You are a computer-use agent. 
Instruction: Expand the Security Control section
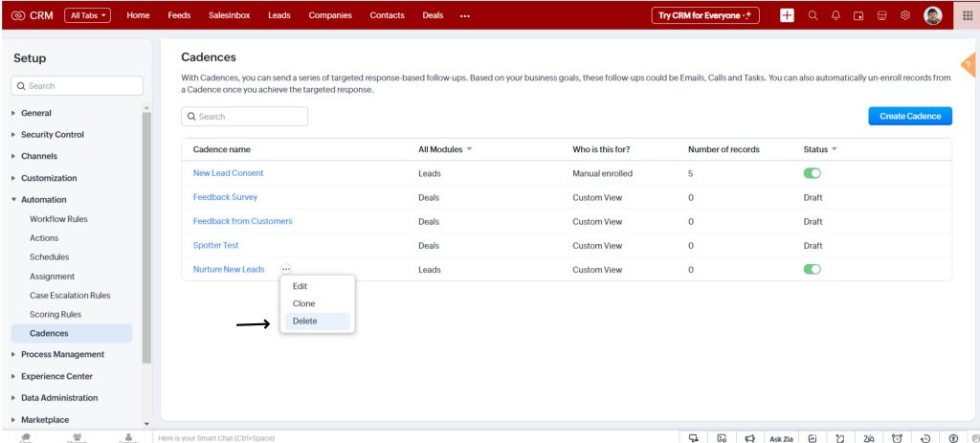(x=52, y=135)
